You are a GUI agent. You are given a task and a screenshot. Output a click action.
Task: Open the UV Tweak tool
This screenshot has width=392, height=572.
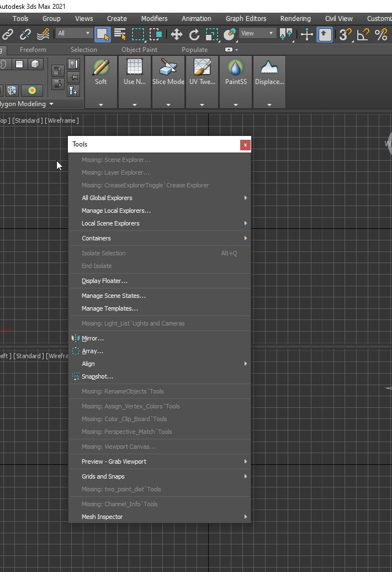click(202, 72)
